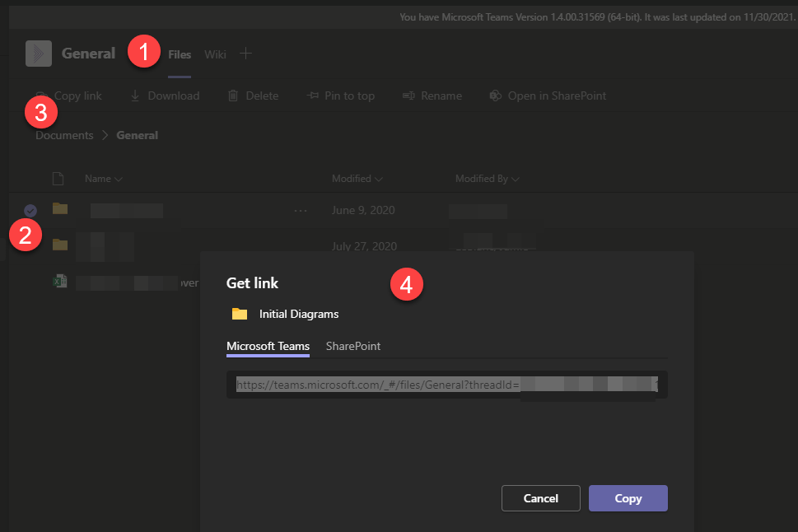Open more options ellipsis for the selected folder

[301, 210]
